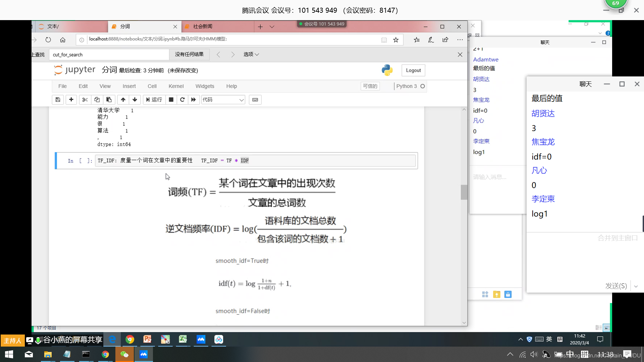Open the File menu in Jupyter
This screenshot has width=644, height=362.
pos(62,86)
